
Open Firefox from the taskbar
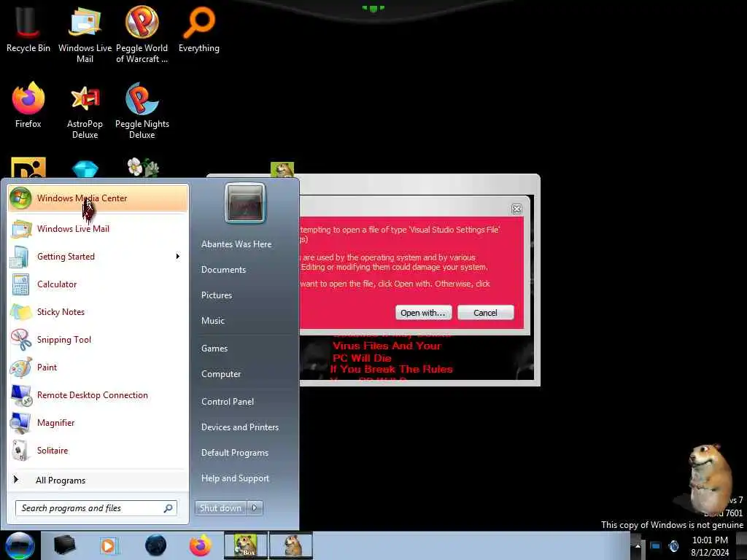pyautogui.click(x=201, y=545)
